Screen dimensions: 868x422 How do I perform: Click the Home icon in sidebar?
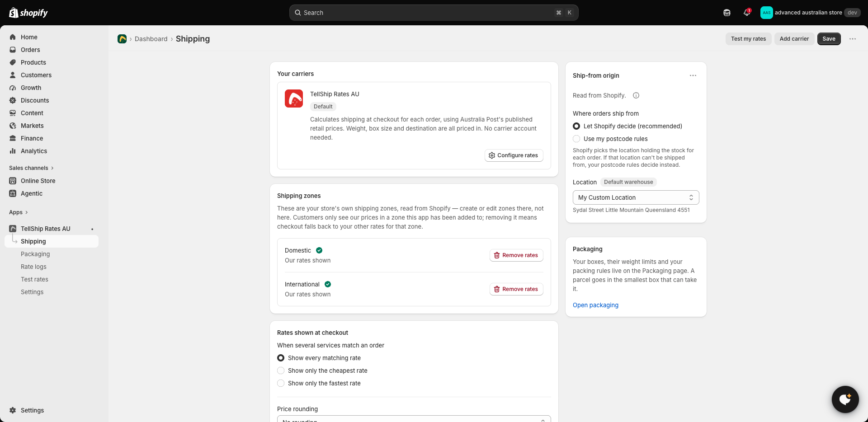[x=13, y=37]
